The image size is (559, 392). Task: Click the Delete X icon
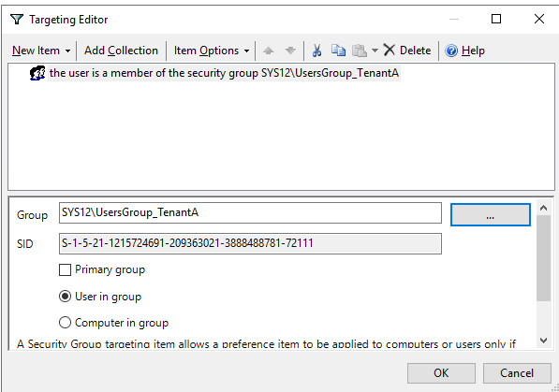click(389, 50)
